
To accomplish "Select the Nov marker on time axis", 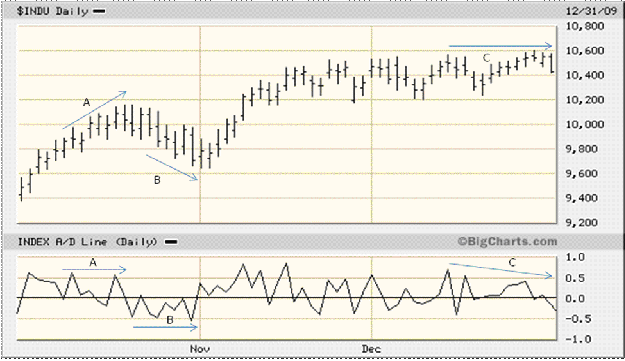I will [x=200, y=349].
